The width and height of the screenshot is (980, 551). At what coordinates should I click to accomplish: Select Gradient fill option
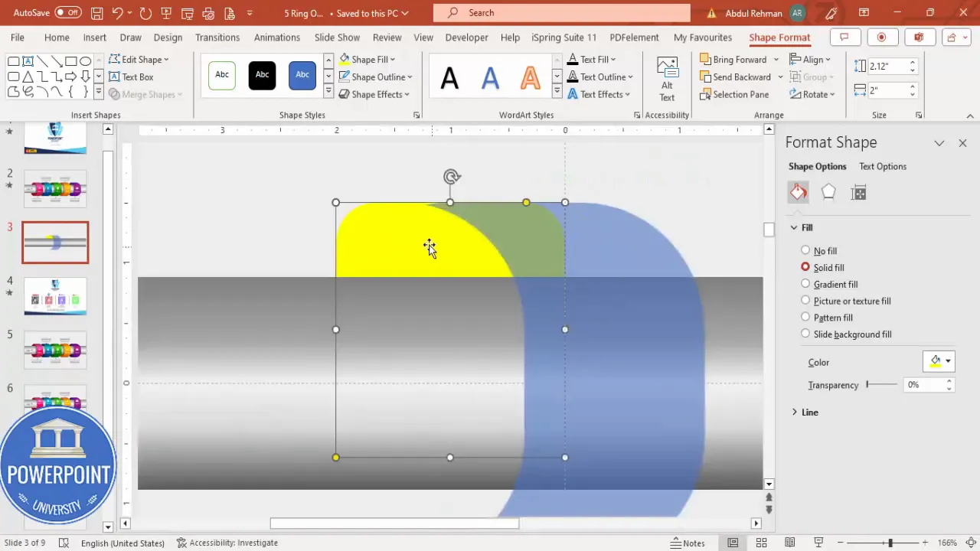click(x=829, y=284)
